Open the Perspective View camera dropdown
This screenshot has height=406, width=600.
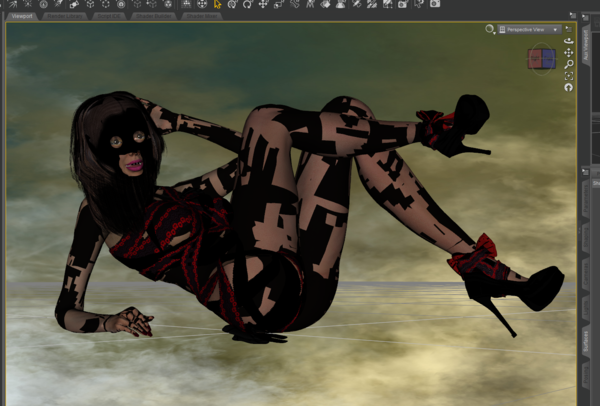coord(529,29)
